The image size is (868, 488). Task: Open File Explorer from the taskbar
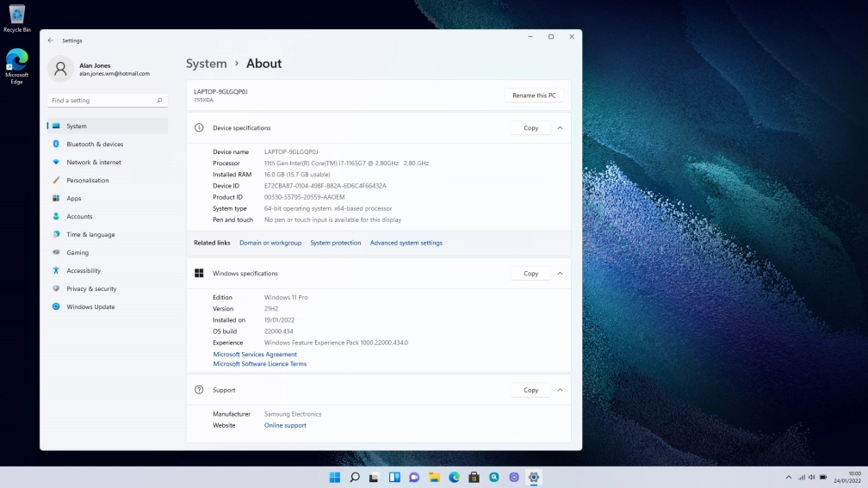[x=434, y=478]
